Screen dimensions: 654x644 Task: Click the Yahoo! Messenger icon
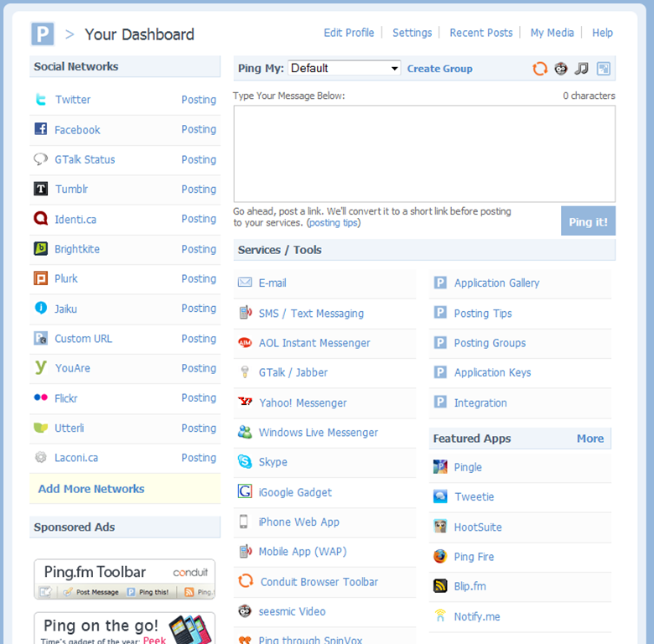[x=245, y=402]
